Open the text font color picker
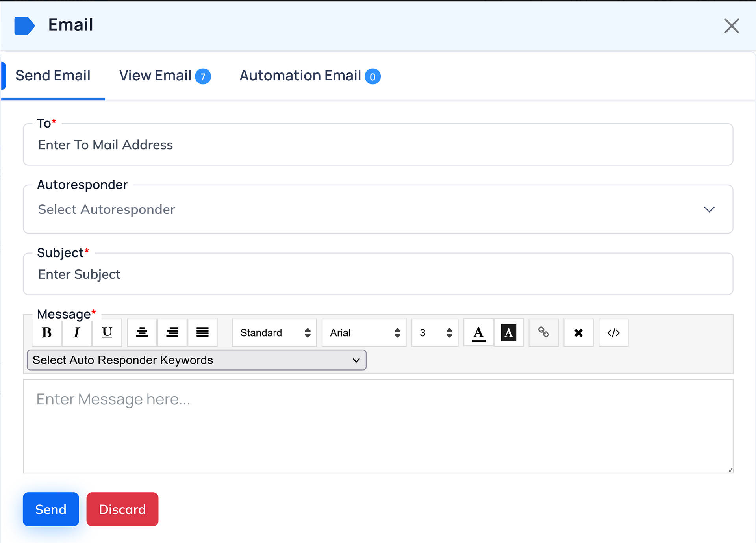The height and width of the screenshot is (543, 756). click(x=478, y=333)
